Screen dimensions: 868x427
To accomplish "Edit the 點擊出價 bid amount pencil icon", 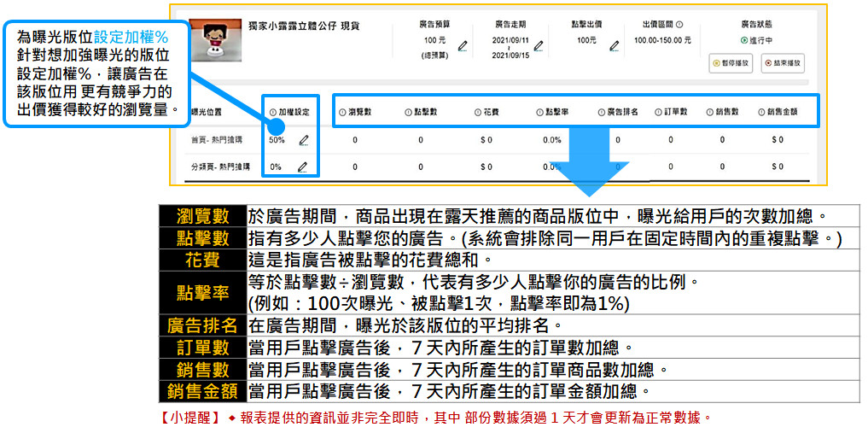I will point(614,45).
